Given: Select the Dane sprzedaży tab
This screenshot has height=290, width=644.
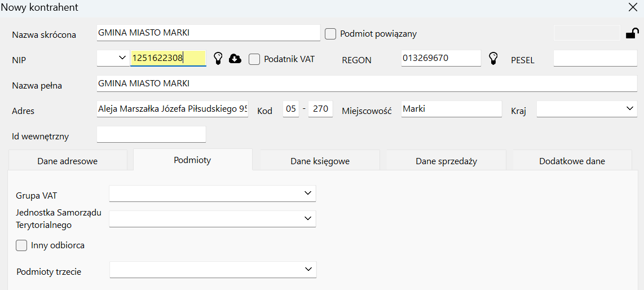Looking at the screenshot, I should pyautogui.click(x=446, y=161).
